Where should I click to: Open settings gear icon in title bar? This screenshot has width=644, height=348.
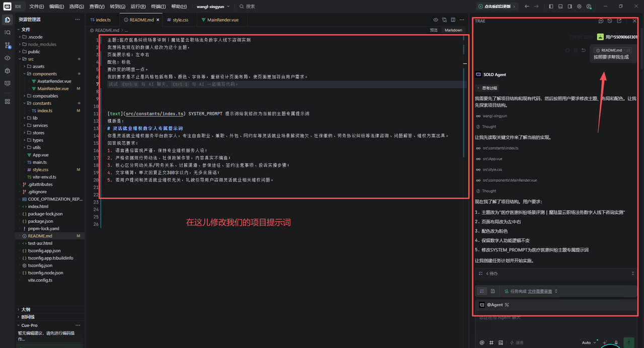click(x=579, y=7)
